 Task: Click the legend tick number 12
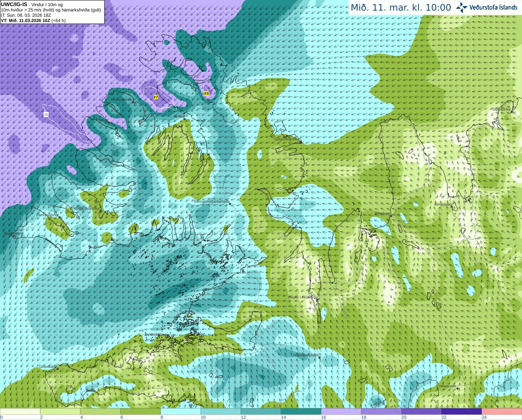[x=243, y=417]
